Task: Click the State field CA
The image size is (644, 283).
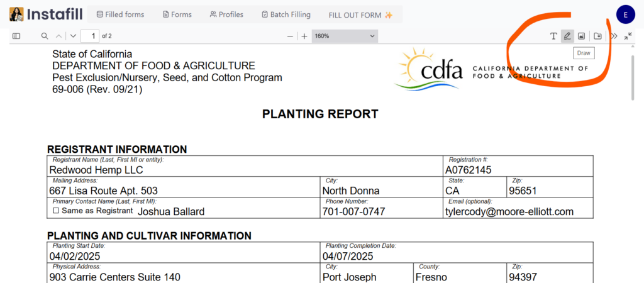Action: [475, 191]
